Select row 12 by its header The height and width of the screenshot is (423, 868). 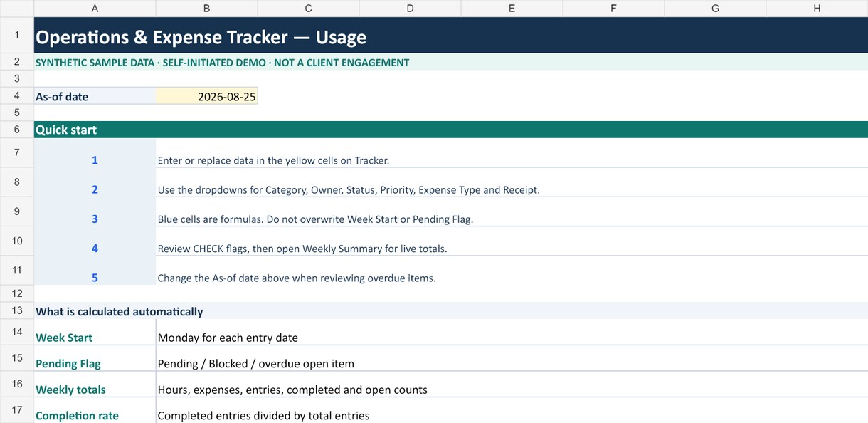[17, 293]
